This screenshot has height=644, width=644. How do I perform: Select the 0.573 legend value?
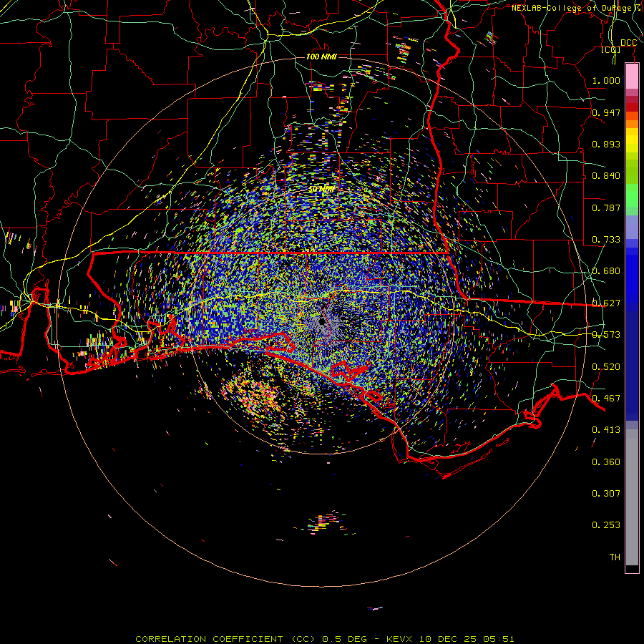coord(606,335)
